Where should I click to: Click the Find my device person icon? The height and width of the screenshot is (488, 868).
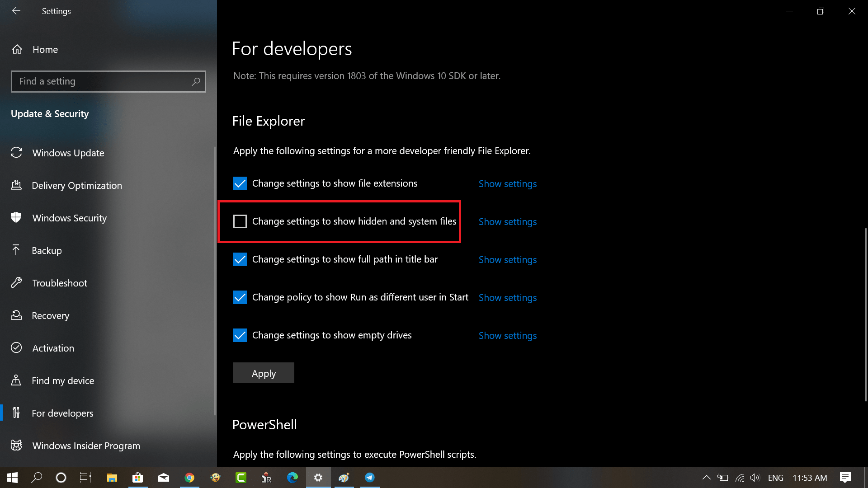coord(16,380)
